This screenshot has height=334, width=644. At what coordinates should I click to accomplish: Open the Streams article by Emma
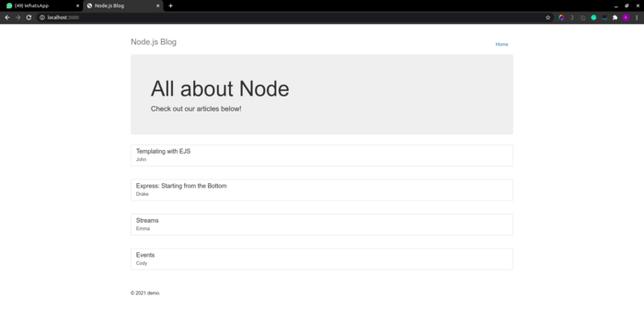322,225
